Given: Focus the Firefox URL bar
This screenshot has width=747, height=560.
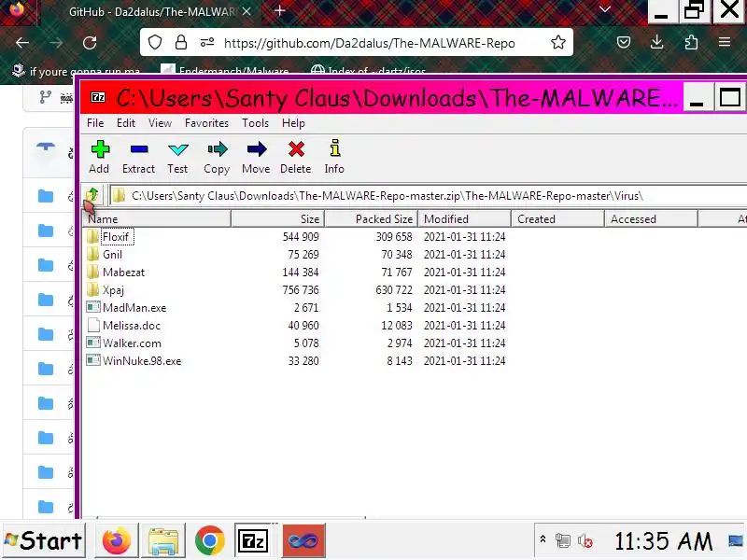Looking at the screenshot, I should tap(369, 43).
